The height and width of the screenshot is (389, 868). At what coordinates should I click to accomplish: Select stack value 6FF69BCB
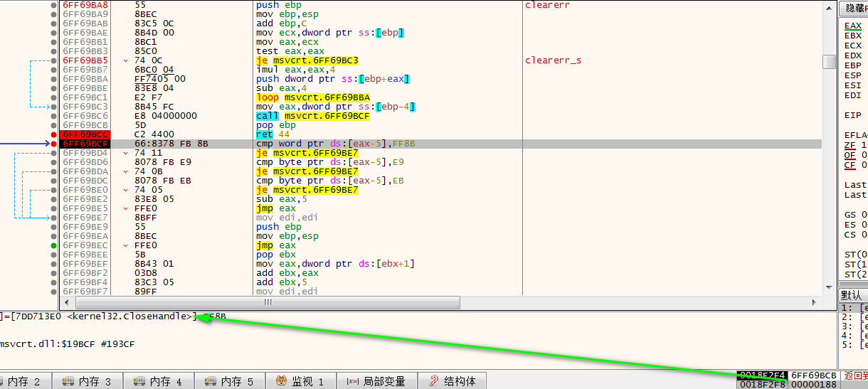coord(813,375)
